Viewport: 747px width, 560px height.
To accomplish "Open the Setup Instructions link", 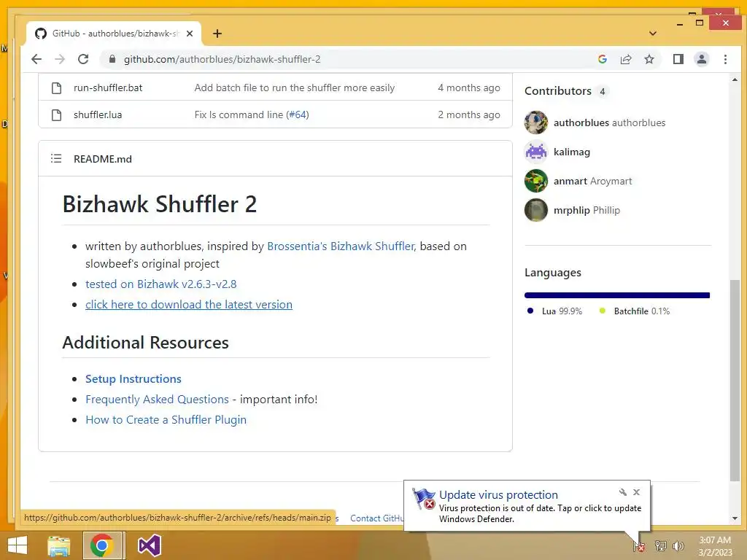I will 133,379.
